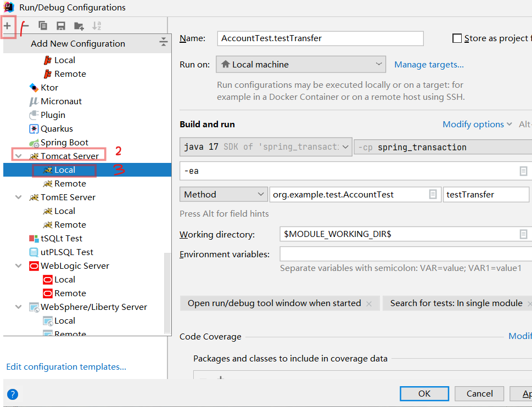
Task: Click the tSQLt Test icon
Action: tap(33, 239)
